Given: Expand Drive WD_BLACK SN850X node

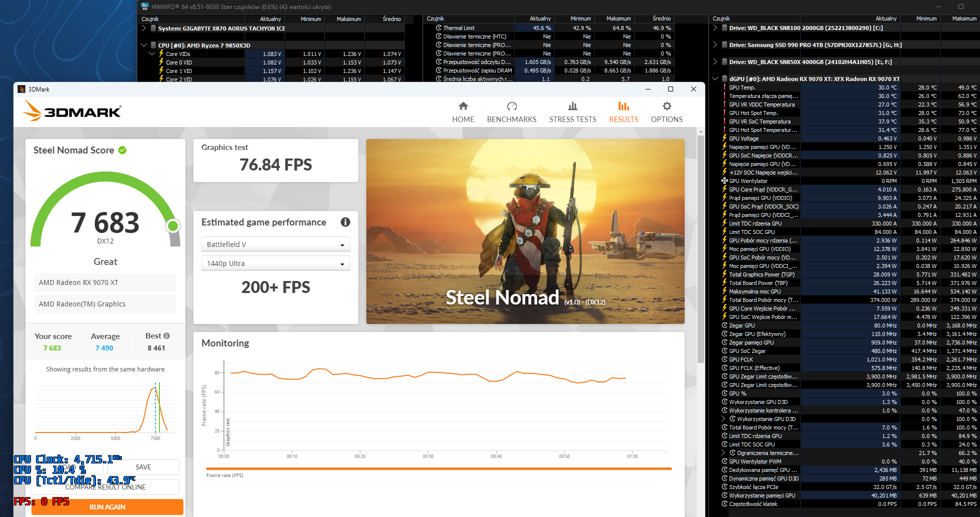Looking at the screenshot, I should (715, 62).
